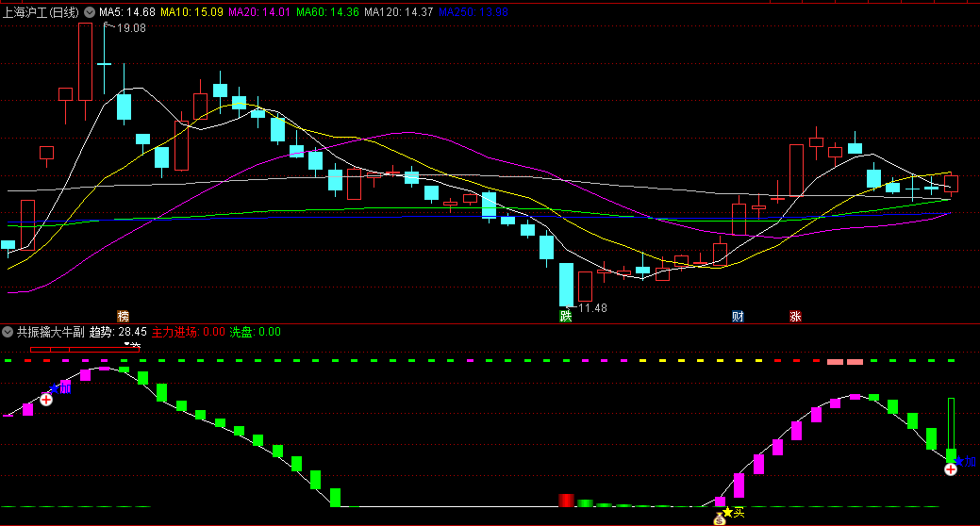
Task: Click the 19.08 high price label
Action: 131,28
